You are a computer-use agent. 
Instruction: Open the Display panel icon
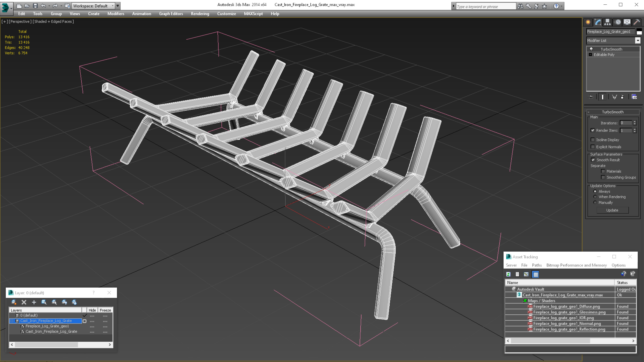pos(627,22)
